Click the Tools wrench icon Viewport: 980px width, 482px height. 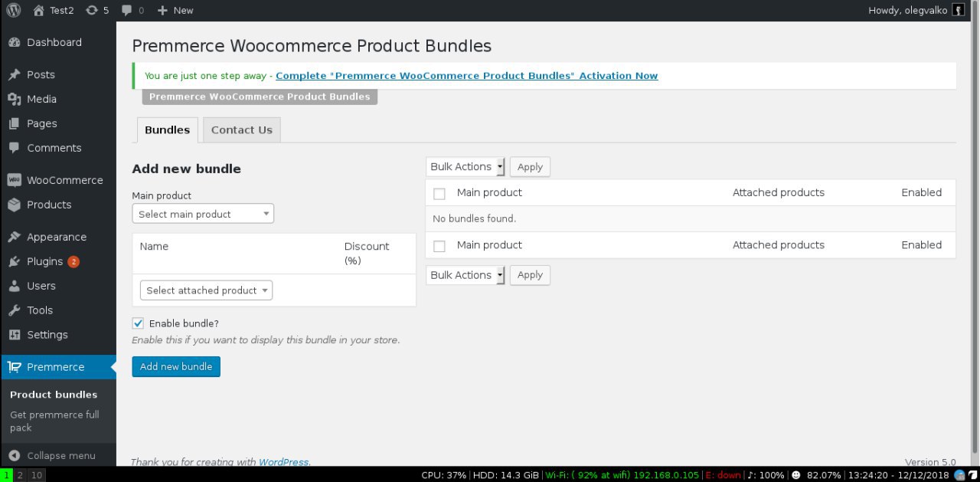pyautogui.click(x=14, y=310)
